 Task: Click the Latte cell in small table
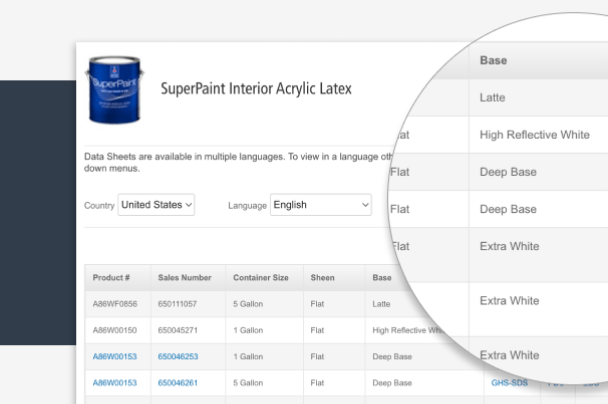coord(381,304)
